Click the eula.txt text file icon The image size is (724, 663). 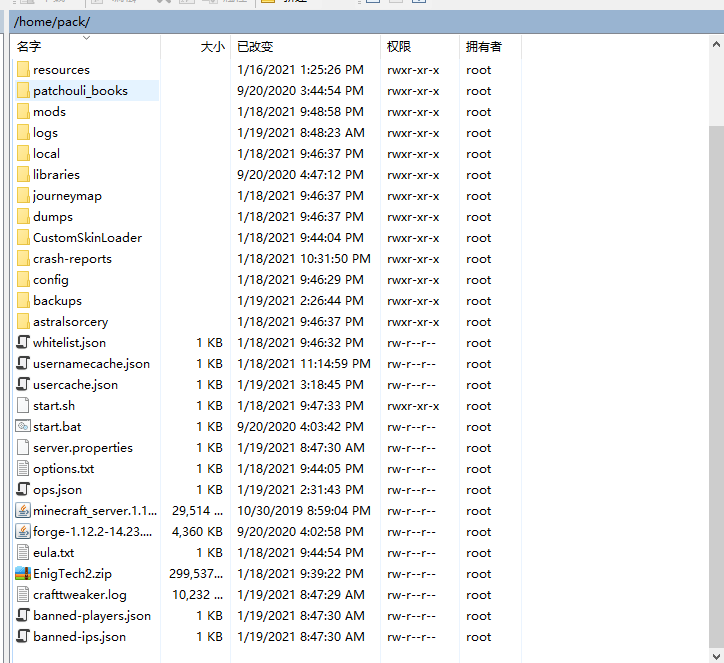click(x=23, y=553)
